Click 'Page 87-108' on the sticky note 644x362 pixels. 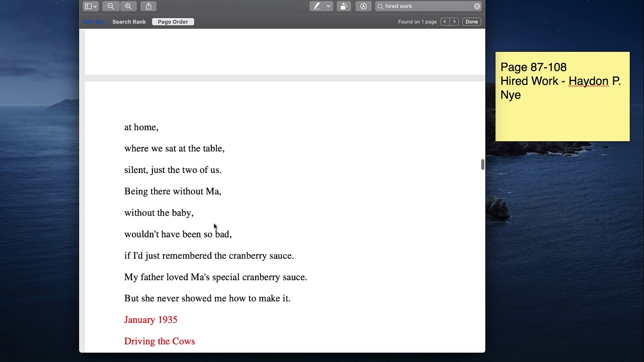pyautogui.click(x=533, y=67)
